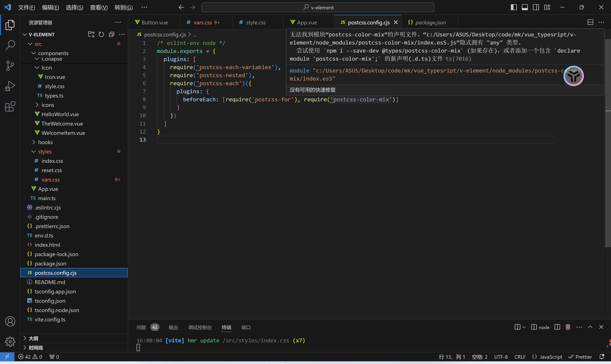This screenshot has height=364, width=611.
Task: Customize layout icon in title bar
Action: (x=547, y=7)
